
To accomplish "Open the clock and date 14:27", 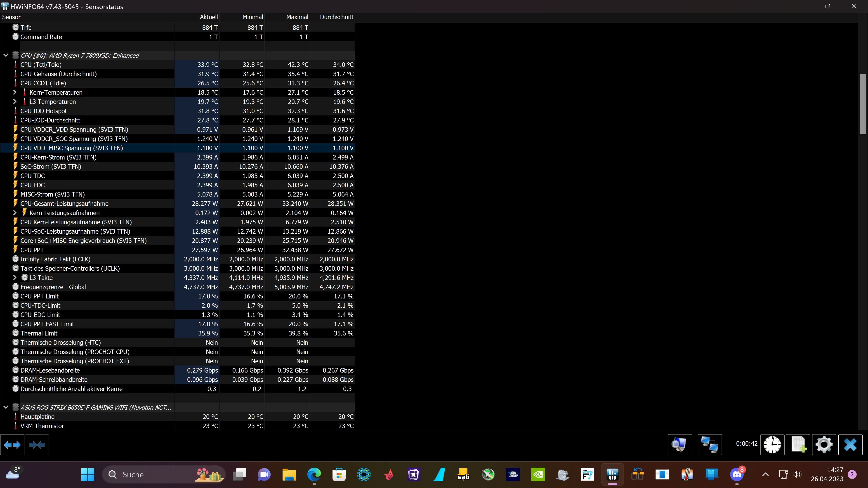I will pyautogui.click(x=827, y=474).
